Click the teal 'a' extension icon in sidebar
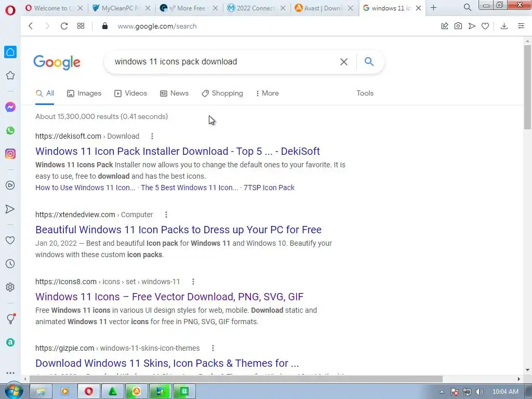Image resolution: width=532 pixels, height=399 pixels. point(10,342)
